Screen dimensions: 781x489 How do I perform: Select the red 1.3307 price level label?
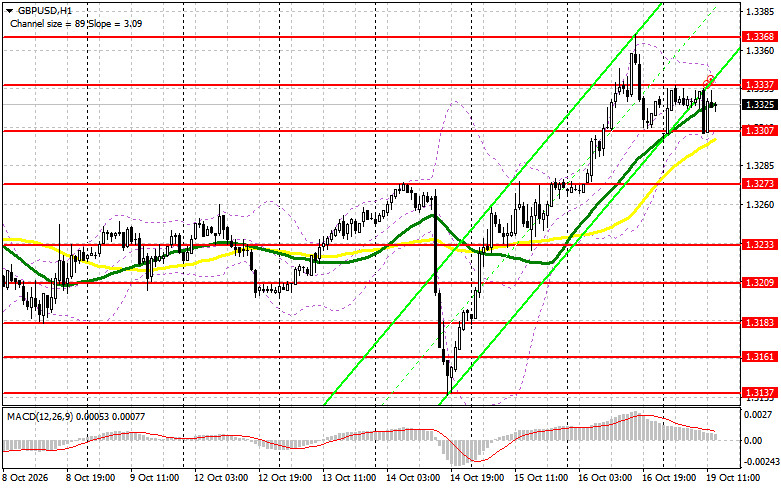click(760, 130)
